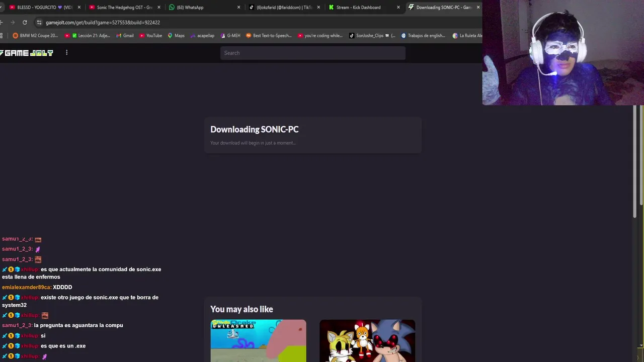Open the Game Jolt three-dot menu

point(66,52)
